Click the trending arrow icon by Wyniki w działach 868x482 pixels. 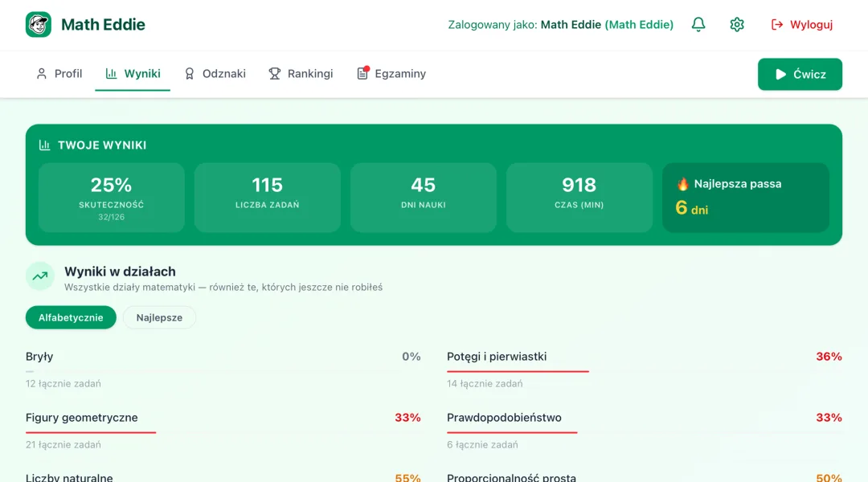tap(40, 276)
